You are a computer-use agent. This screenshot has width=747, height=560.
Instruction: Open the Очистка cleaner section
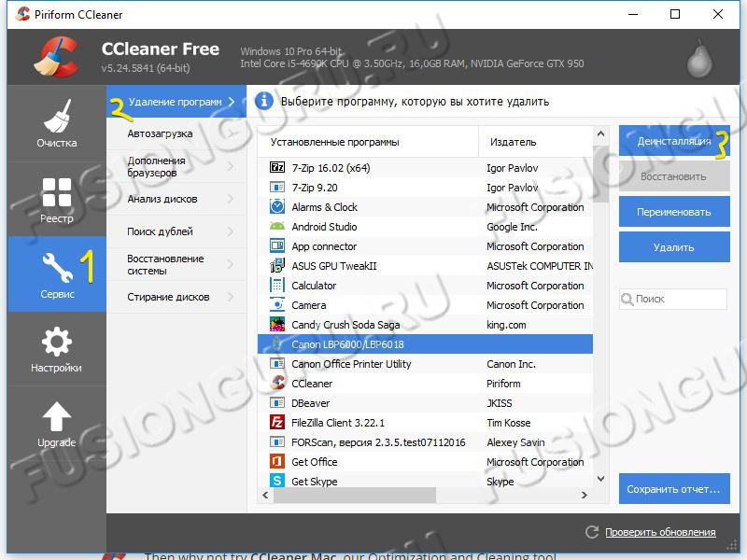pos(57,123)
